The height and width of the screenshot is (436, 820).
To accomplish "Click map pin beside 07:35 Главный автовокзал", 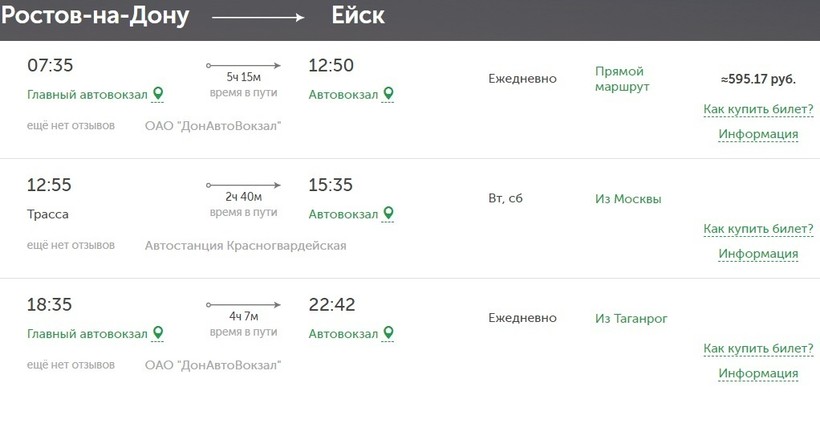I will tap(158, 94).
